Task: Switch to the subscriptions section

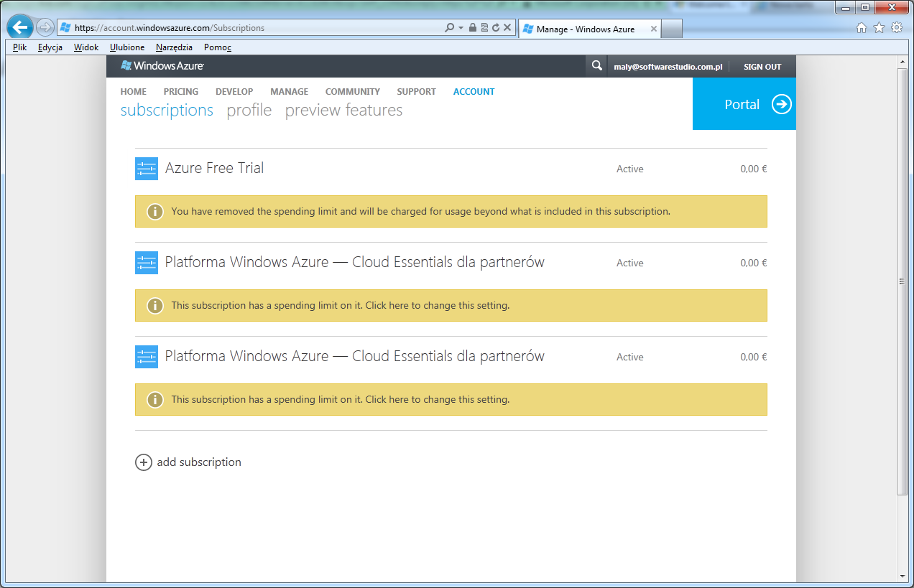Action: (167, 111)
